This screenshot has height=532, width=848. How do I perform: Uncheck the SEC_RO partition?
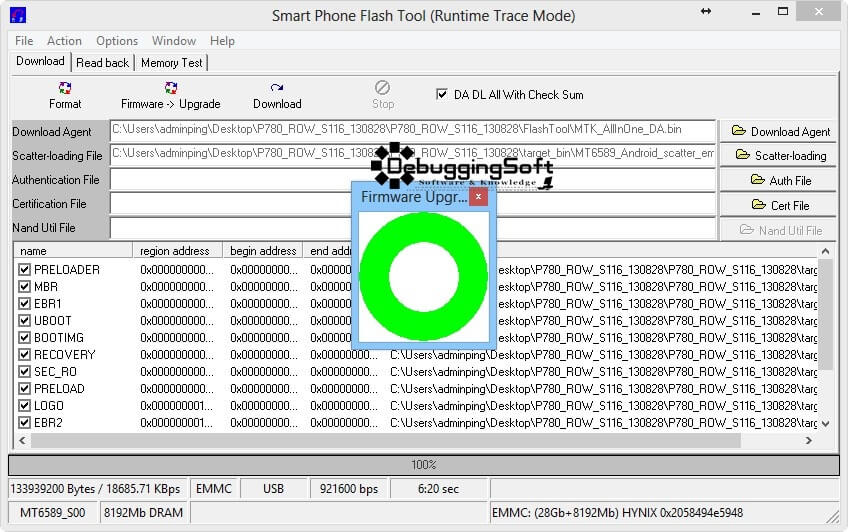click(x=24, y=371)
